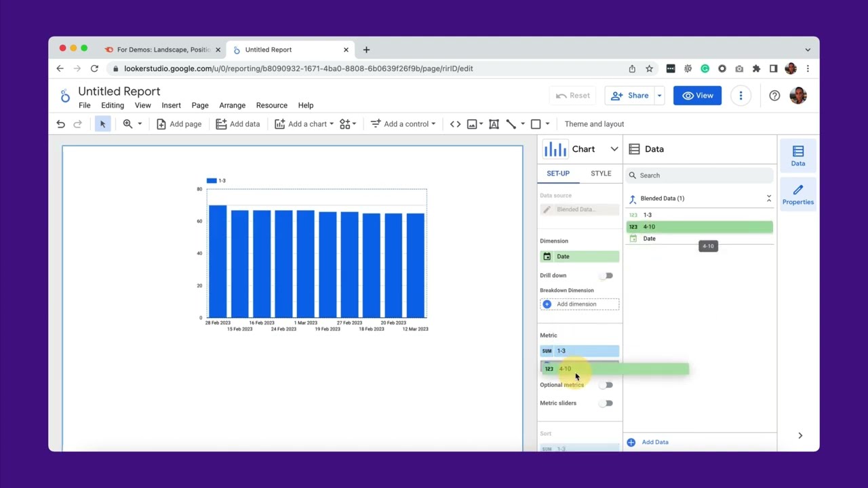Open the three-dot more options menu

pos(741,96)
